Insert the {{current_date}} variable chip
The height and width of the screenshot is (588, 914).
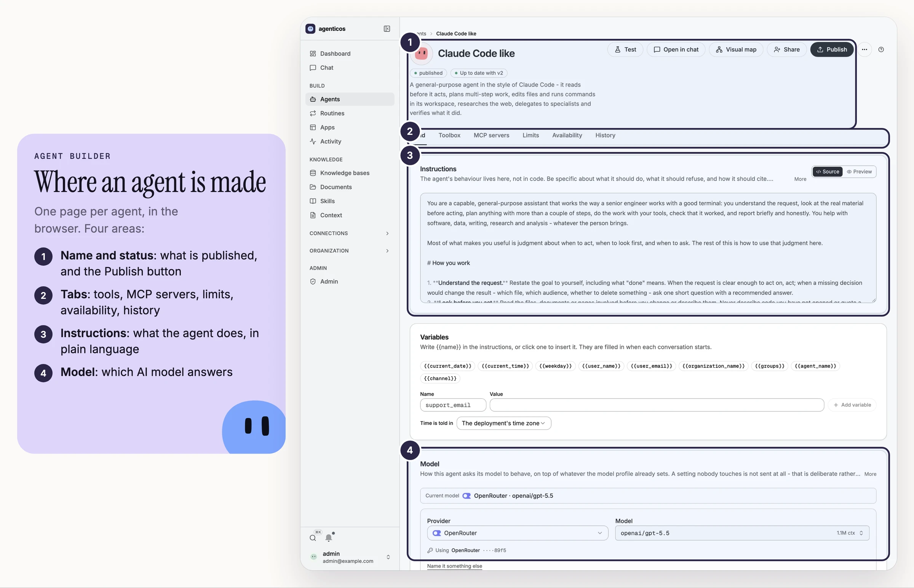[x=447, y=366]
